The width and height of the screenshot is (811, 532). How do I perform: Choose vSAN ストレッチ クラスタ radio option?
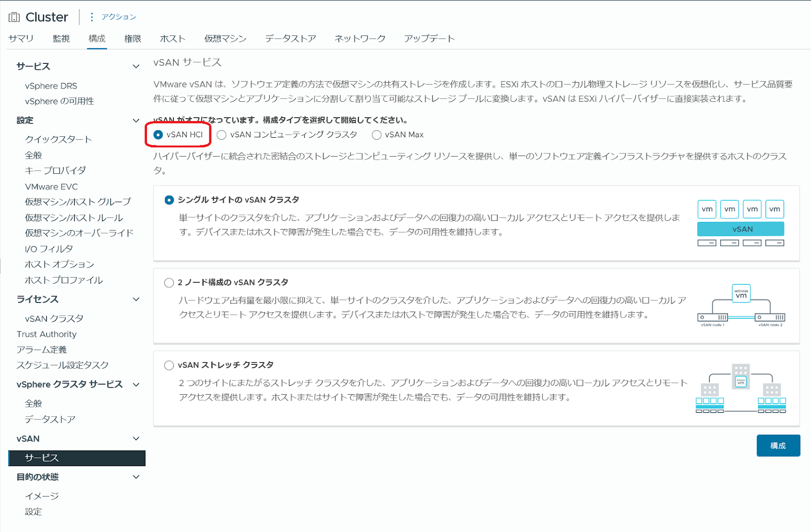(169, 365)
